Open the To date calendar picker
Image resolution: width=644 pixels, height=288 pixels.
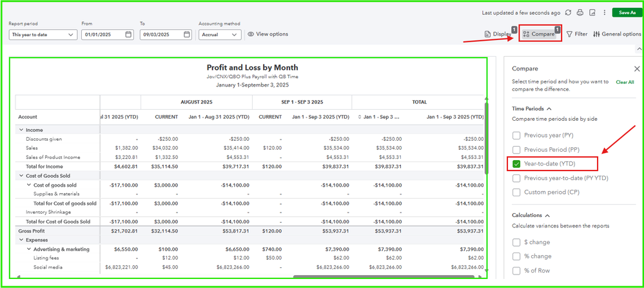pos(187,35)
